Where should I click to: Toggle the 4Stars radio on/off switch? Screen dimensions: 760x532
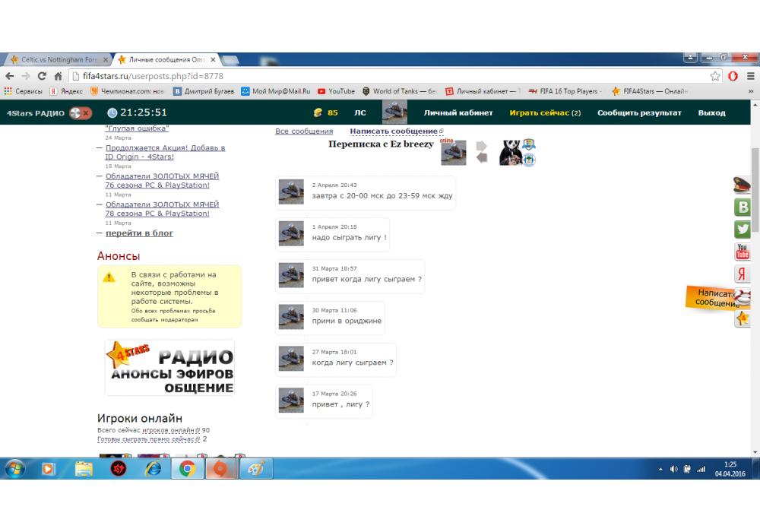pyautogui.click(x=80, y=113)
